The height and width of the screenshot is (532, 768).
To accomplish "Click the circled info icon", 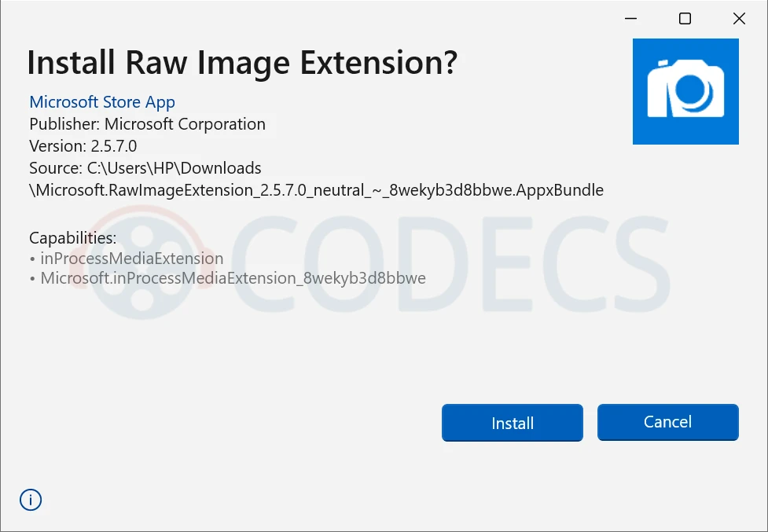I will [31, 499].
